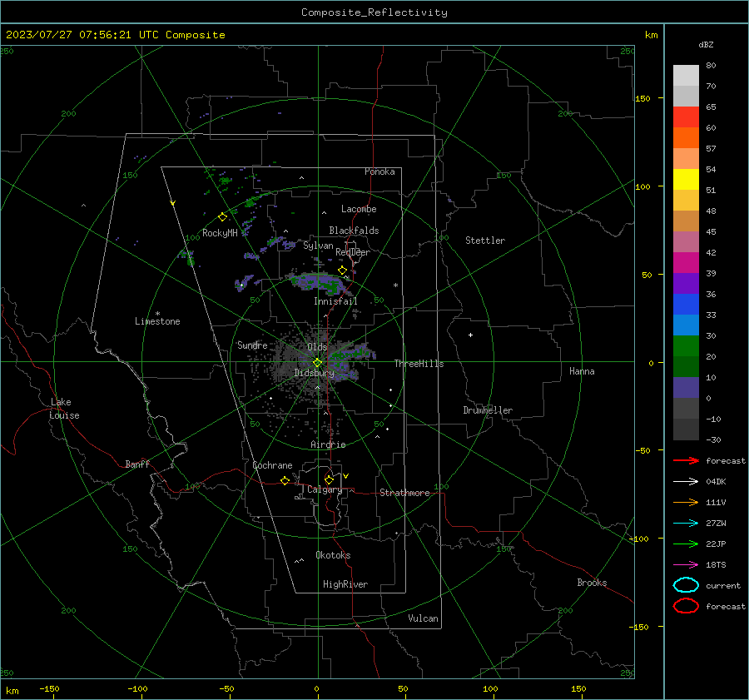The image size is (749, 700).
Task: Click the Lake Louise label
Action: point(64,409)
